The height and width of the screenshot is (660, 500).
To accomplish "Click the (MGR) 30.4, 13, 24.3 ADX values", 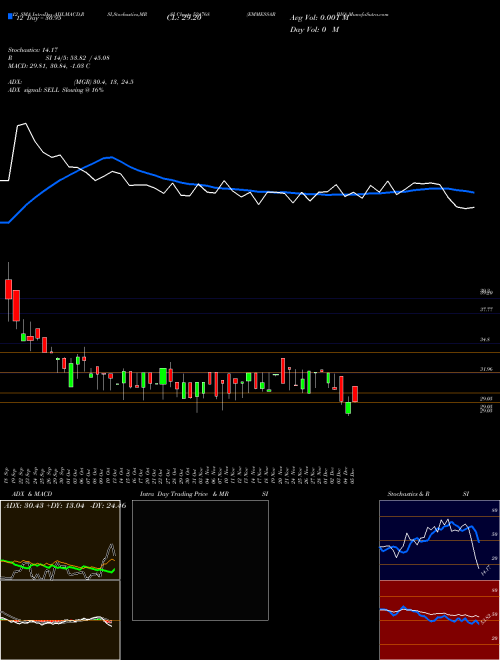I will click(x=104, y=82).
